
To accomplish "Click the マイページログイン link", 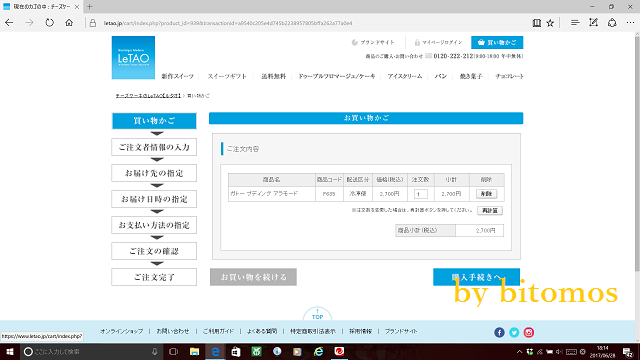I will pos(438,42).
